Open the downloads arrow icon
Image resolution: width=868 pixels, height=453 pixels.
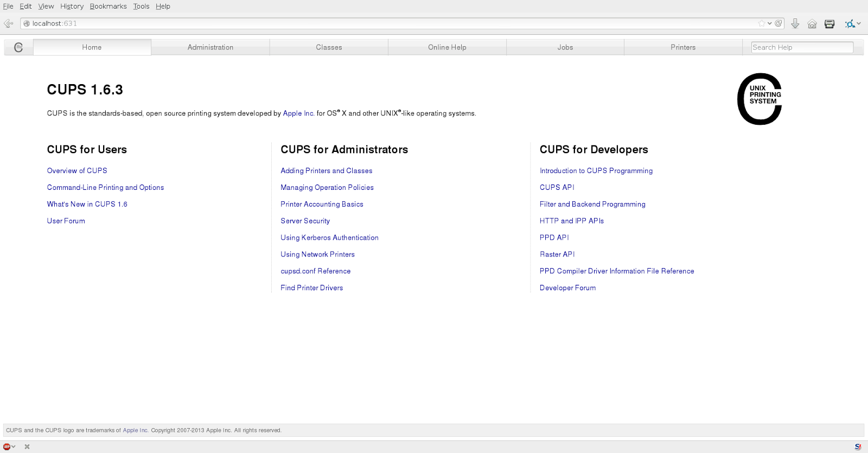point(795,23)
